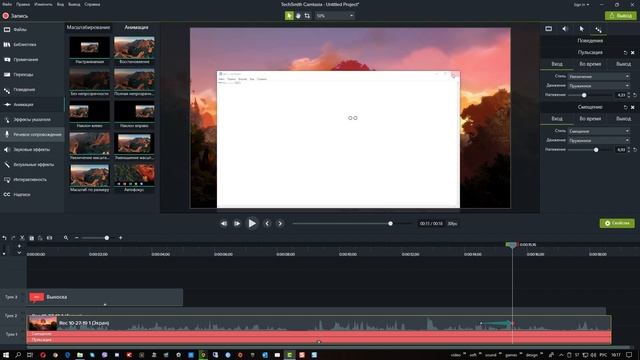Image resolution: width=640 pixels, height=360 pixels.
Task: Play the preview video
Action: click(252, 223)
